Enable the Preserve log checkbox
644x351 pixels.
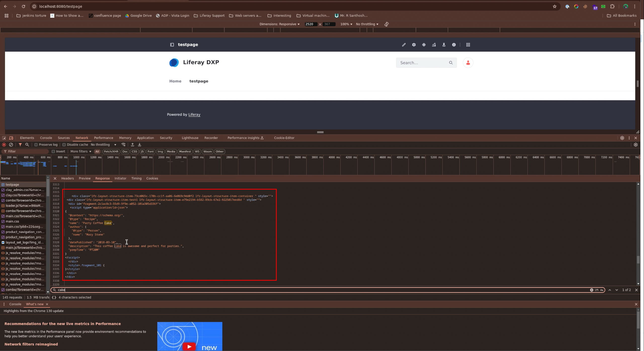coord(36,145)
